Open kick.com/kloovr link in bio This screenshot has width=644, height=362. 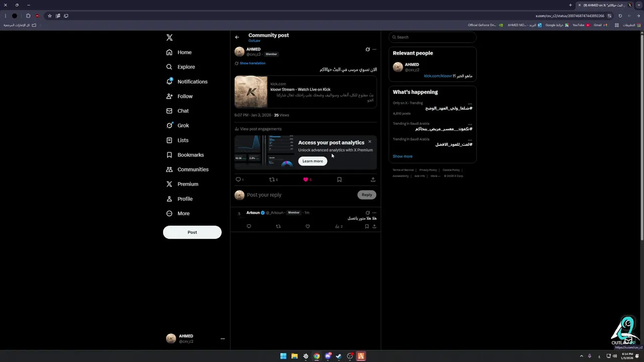point(438,76)
